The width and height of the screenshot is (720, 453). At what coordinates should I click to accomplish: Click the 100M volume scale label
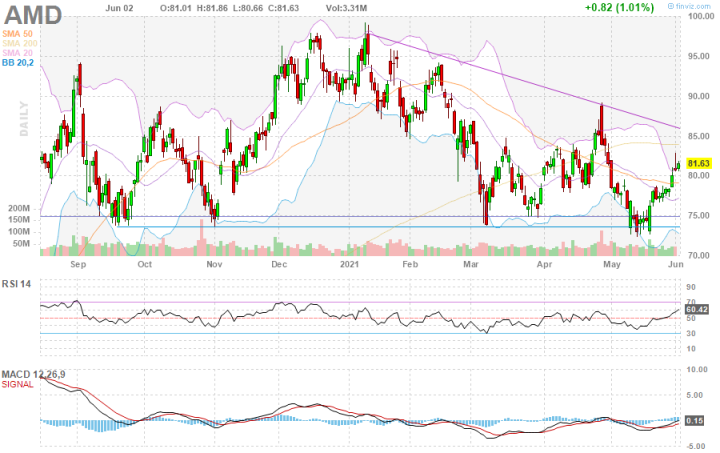[x=19, y=232]
